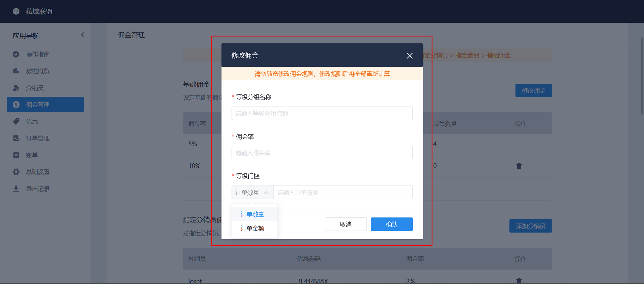Click the 5% commission rate cell

click(193, 144)
